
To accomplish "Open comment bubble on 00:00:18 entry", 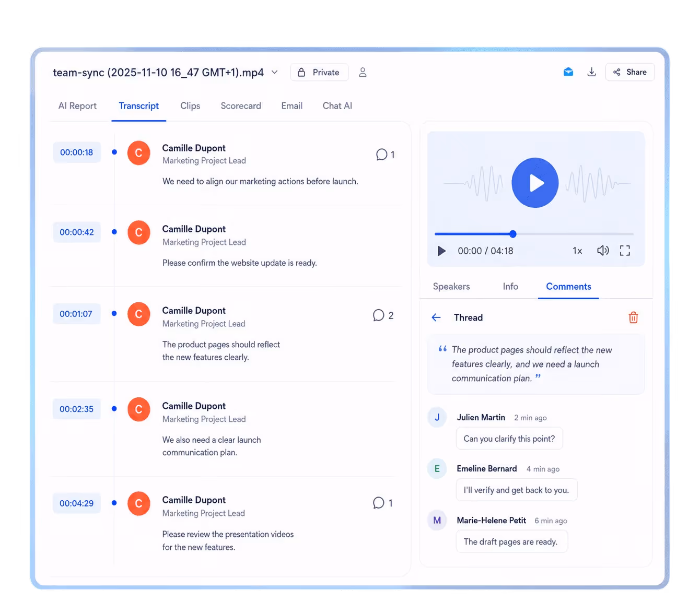I will tap(385, 155).
